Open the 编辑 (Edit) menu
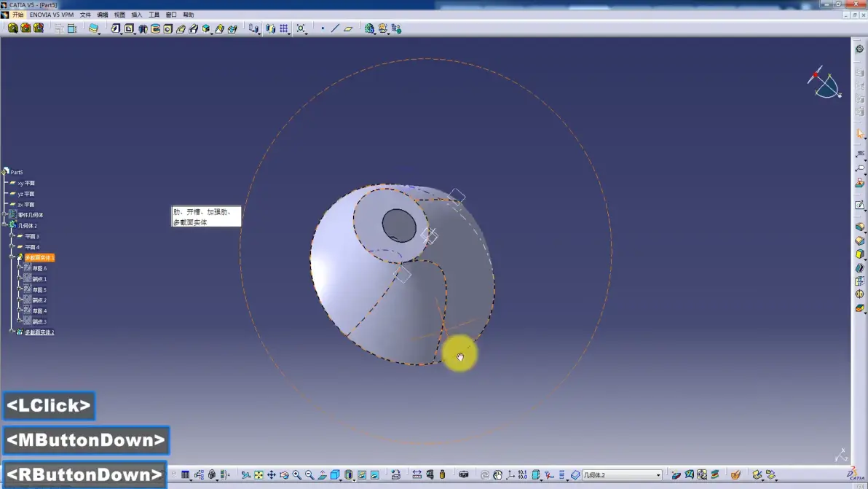The height and width of the screenshot is (489, 868). click(x=103, y=15)
